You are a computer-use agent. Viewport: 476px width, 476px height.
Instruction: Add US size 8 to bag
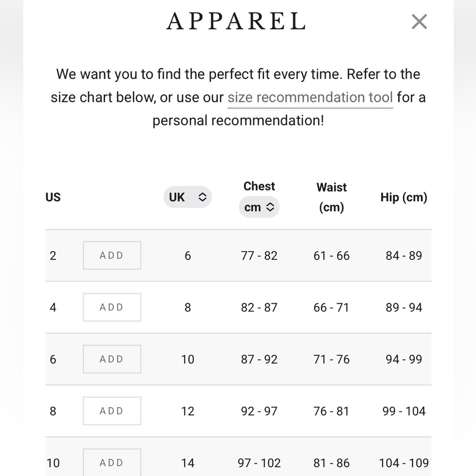[x=112, y=411]
